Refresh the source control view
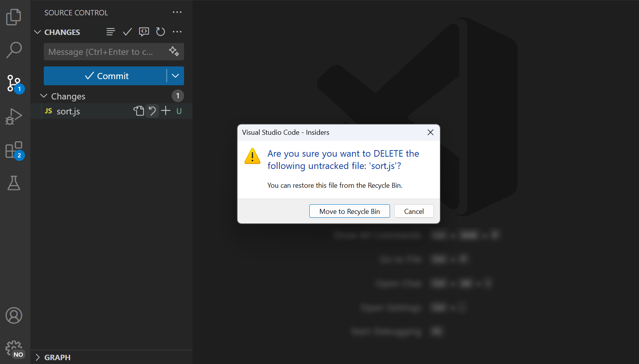 coord(160,32)
